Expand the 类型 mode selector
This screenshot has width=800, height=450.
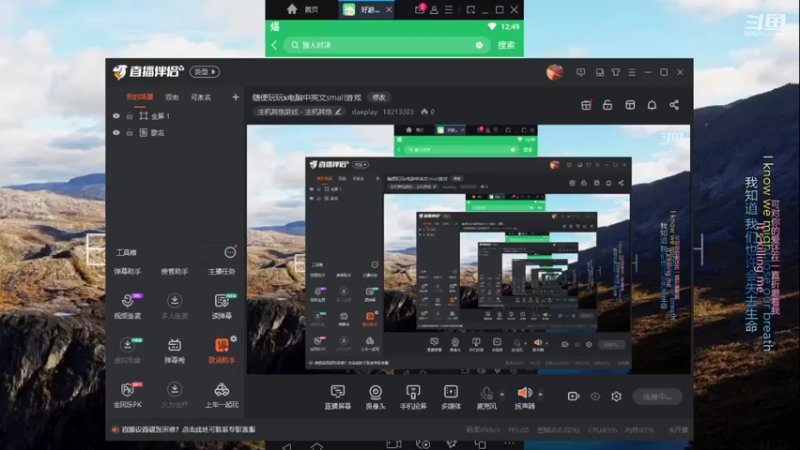pos(205,72)
